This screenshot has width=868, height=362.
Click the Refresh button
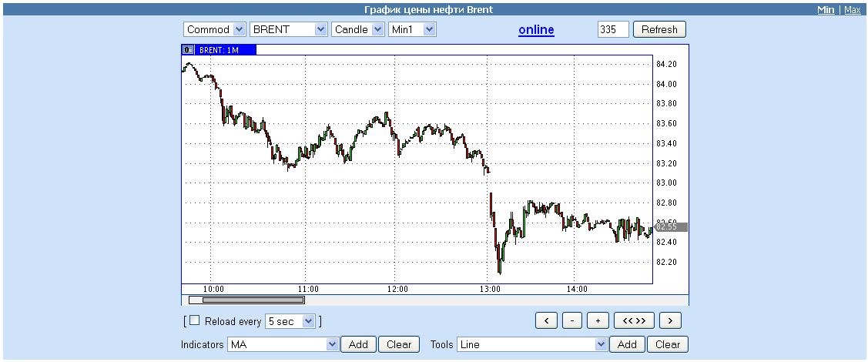659,29
